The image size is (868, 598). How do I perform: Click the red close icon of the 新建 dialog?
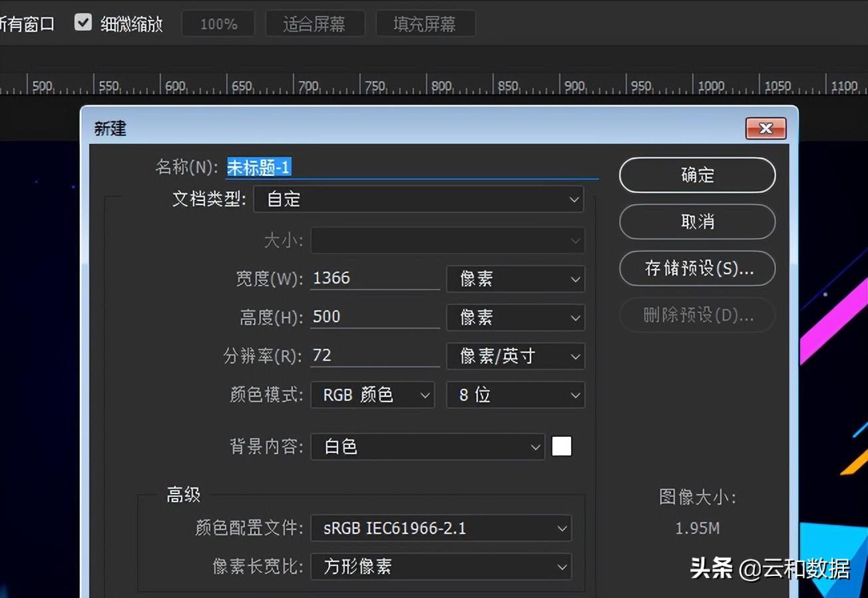coord(765,129)
